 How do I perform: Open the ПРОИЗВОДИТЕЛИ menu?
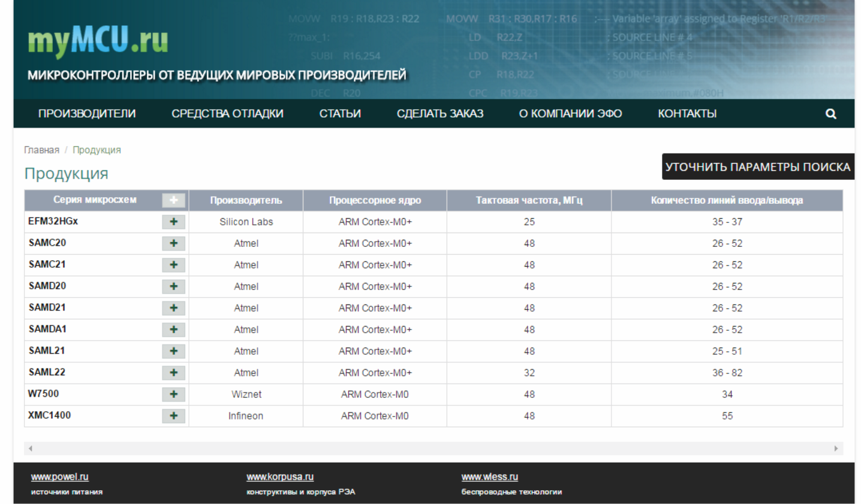click(x=87, y=114)
